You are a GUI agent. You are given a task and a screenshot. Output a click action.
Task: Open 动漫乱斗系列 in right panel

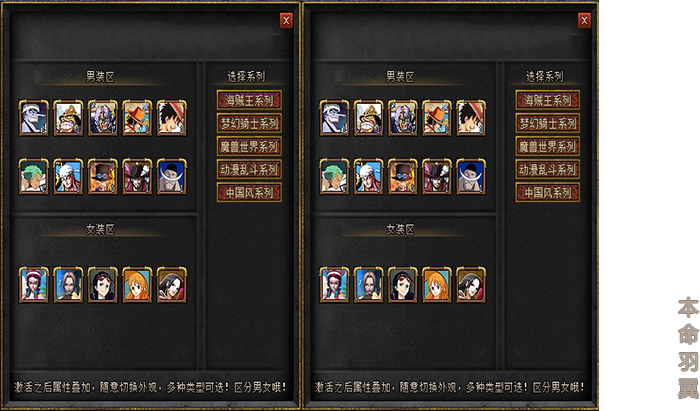[548, 170]
